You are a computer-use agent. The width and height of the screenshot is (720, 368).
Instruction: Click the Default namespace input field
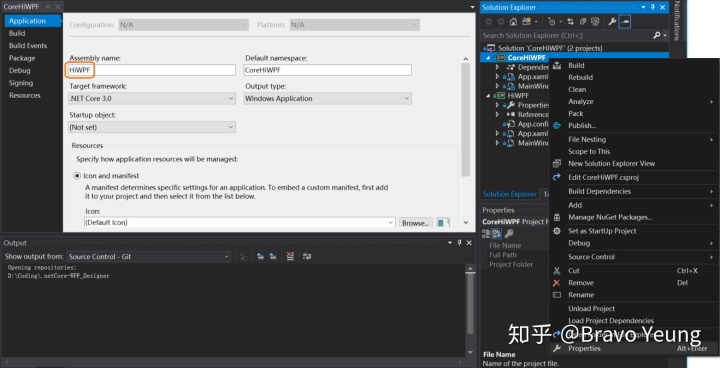pyautogui.click(x=327, y=70)
